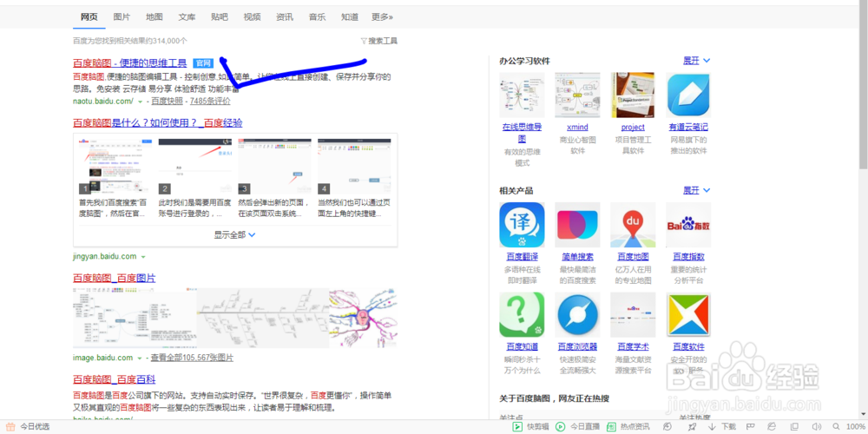
Task: Click the clock-arrow restore icon in status bar
Action: click(x=667, y=426)
